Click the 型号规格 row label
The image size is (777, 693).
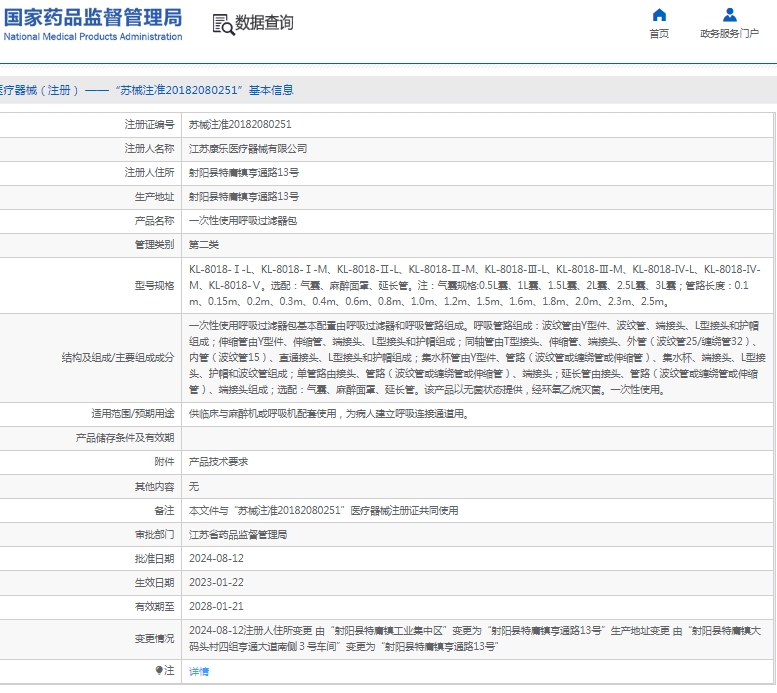tap(154, 285)
